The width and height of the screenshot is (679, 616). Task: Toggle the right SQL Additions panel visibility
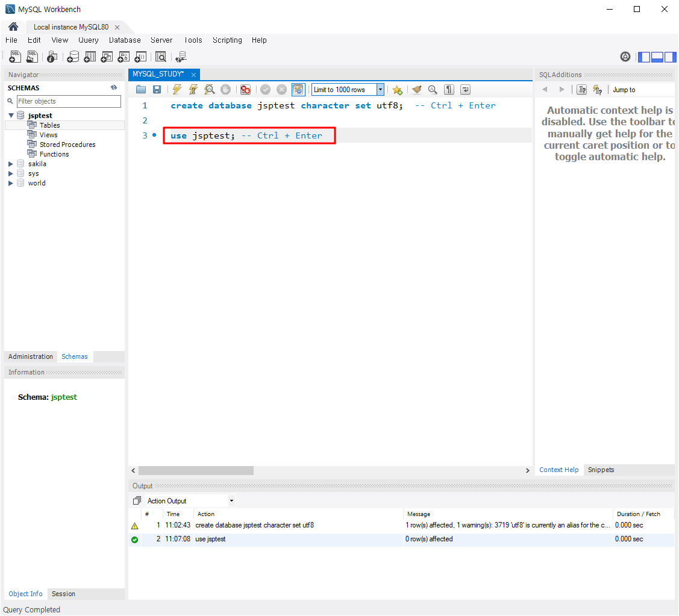(x=670, y=57)
